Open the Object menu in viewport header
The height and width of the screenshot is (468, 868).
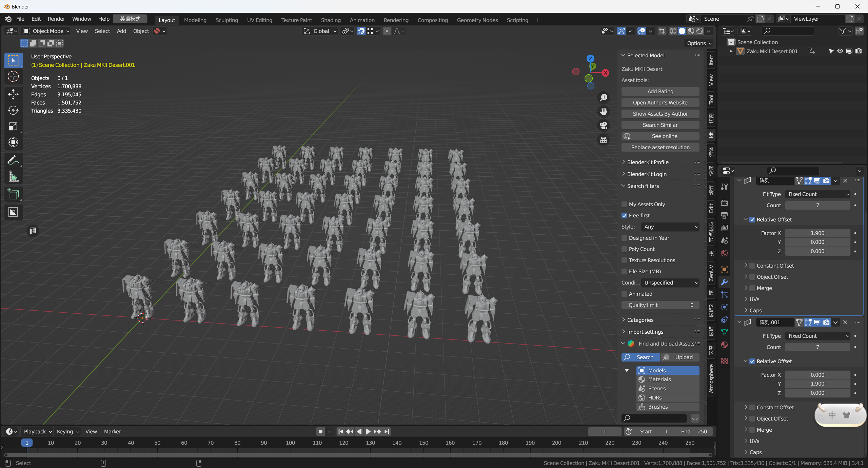click(141, 31)
